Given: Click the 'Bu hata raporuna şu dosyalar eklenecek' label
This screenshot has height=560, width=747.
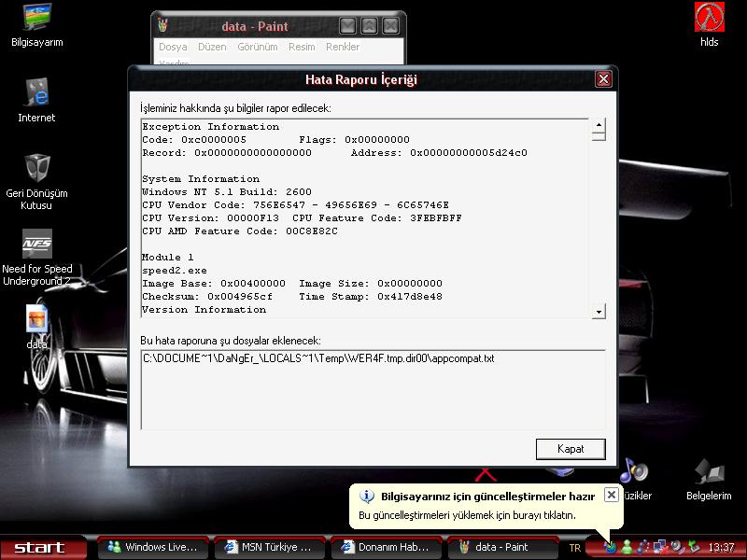Looking at the screenshot, I should click(231, 341).
